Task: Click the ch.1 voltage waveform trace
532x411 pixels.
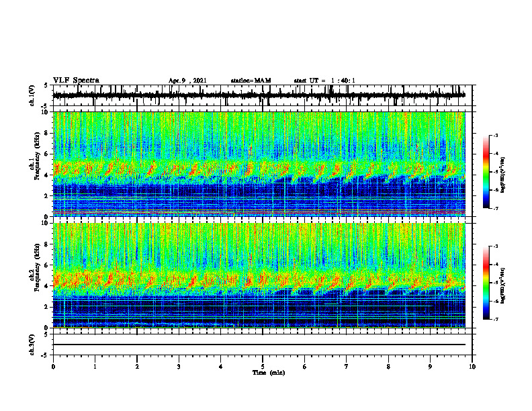Action: (259, 95)
